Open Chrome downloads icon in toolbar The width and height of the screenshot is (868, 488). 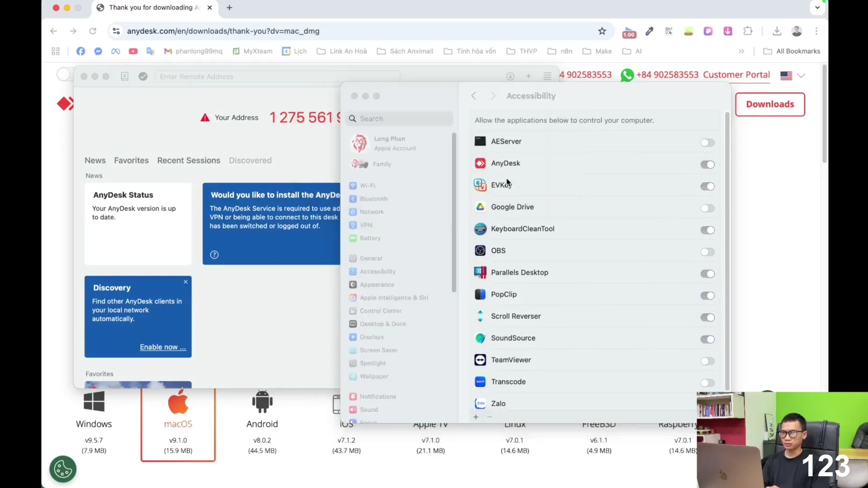click(777, 31)
